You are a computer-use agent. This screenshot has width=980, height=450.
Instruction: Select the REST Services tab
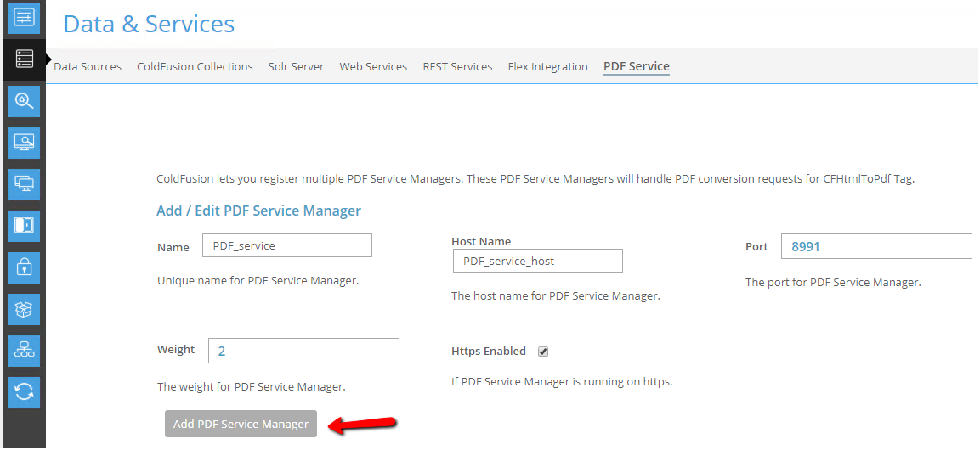pos(457,66)
